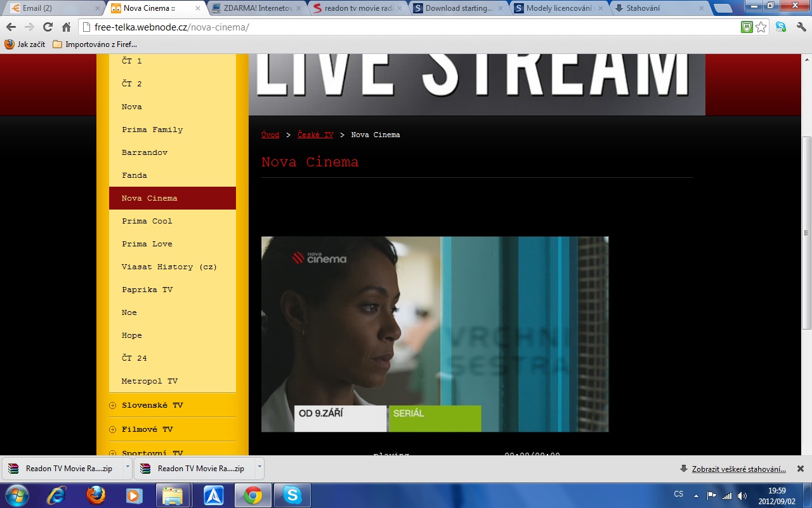Open the Action Center flag icon
The width and height of the screenshot is (812, 508).
(x=712, y=495)
